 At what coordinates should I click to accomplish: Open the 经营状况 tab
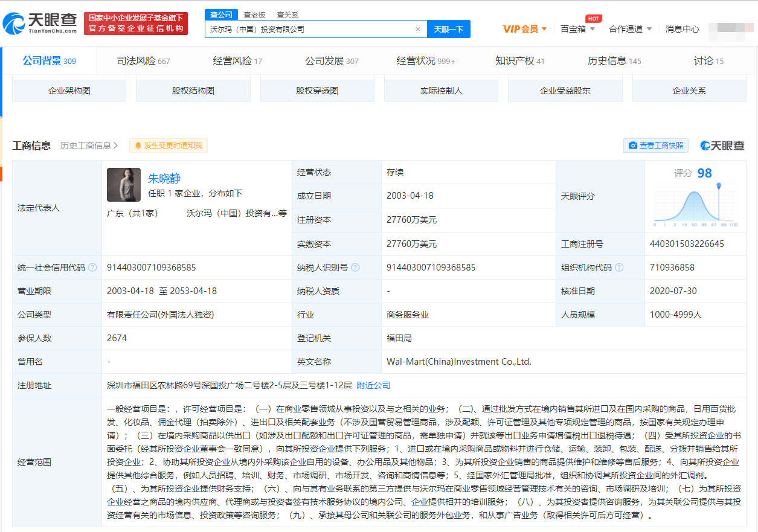coord(426,61)
